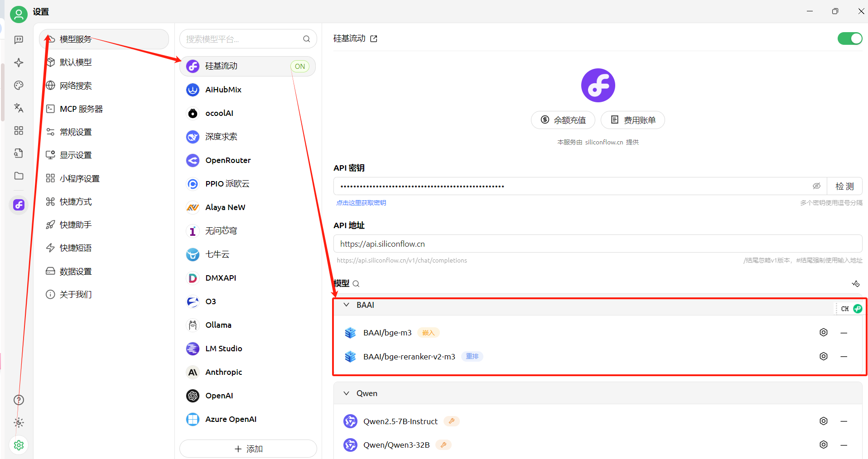
Task: Select the LM Studio provider
Action: (248, 349)
